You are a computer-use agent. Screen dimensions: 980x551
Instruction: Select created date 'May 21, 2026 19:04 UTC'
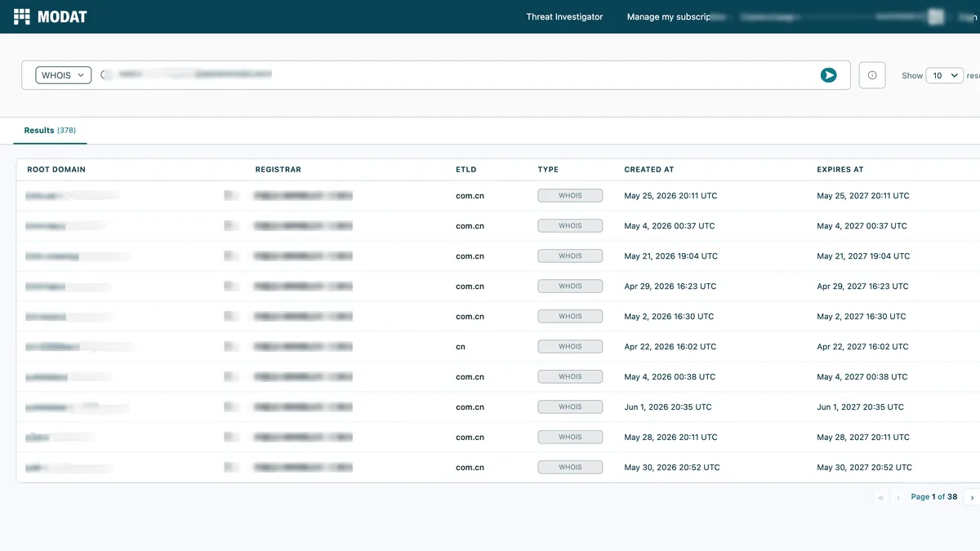tap(670, 256)
